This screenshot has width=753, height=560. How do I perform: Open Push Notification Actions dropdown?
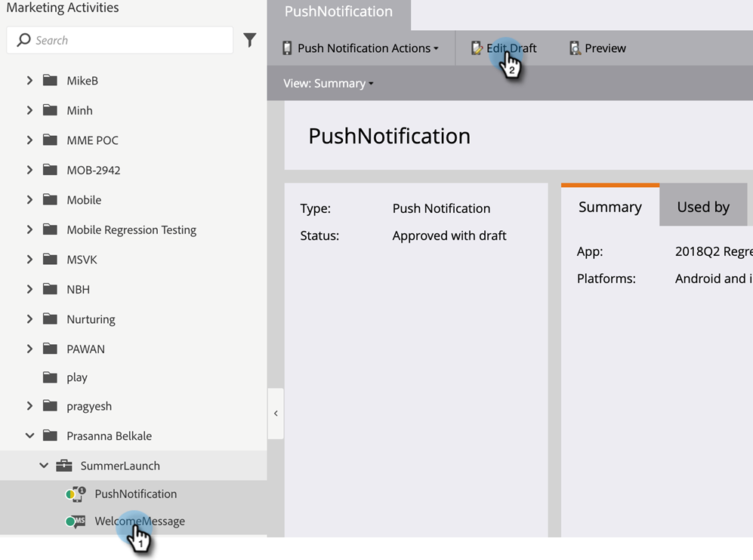click(x=361, y=48)
